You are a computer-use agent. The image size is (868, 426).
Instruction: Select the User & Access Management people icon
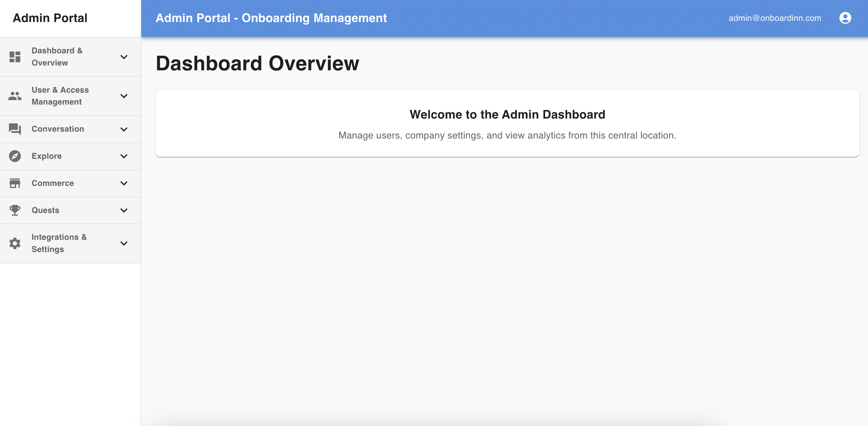point(15,96)
